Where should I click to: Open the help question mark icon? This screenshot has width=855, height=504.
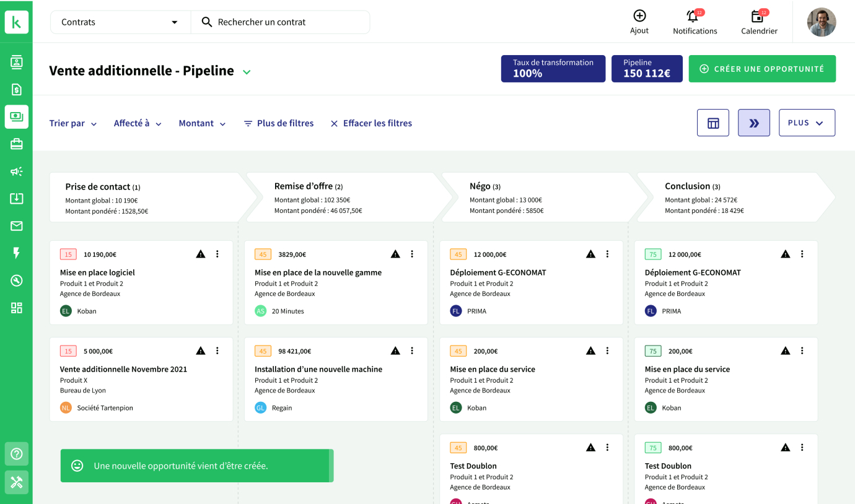point(17,454)
